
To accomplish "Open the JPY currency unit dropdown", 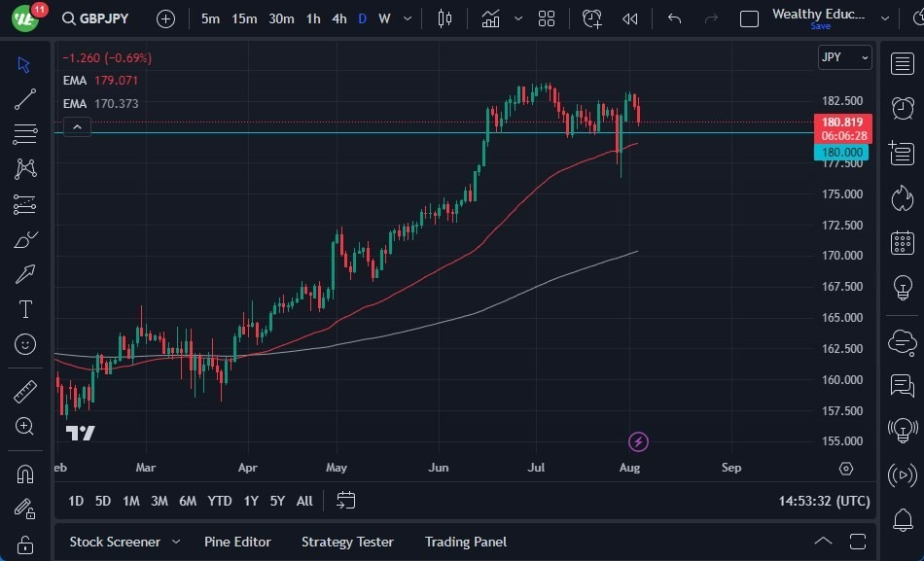I will [843, 57].
